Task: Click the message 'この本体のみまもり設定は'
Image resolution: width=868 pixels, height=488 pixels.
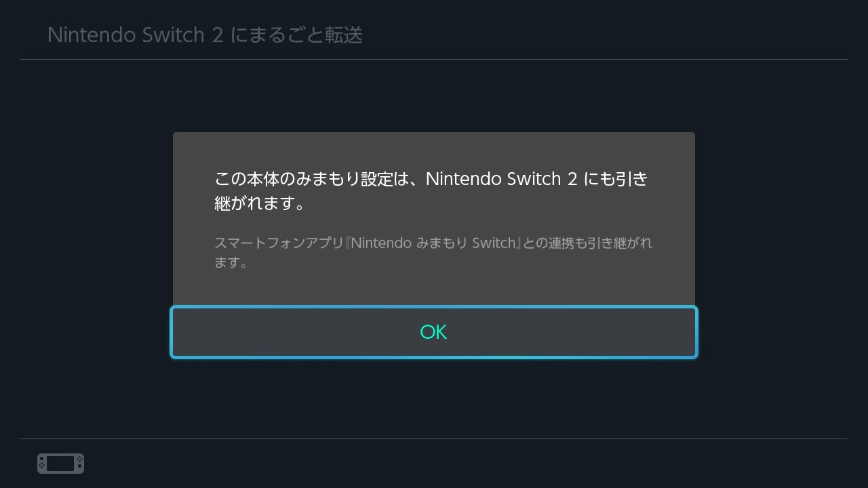Action: click(313, 179)
